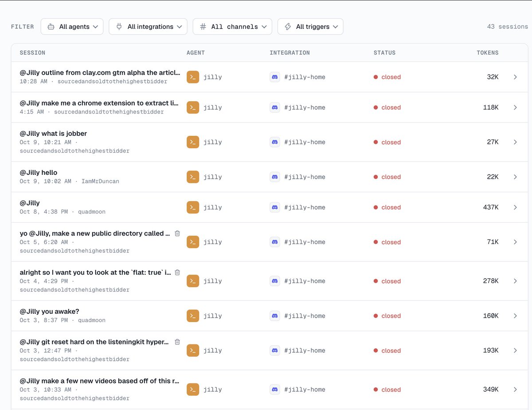Click the AGENT column header
This screenshot has width=532, height=410.
tap(196, 53)
